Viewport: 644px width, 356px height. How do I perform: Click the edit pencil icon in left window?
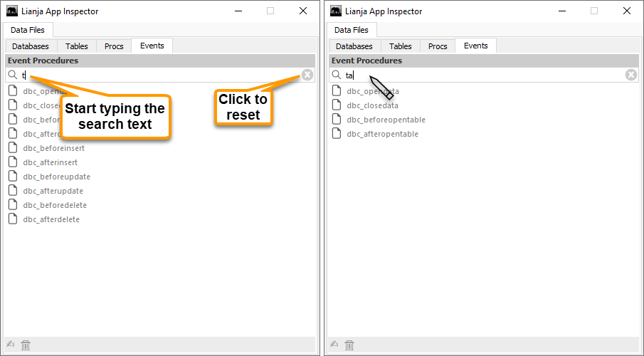[12, 345]
